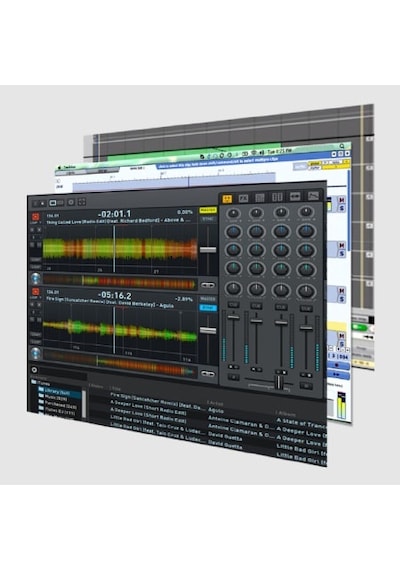Click the blue disc icon of the top deck
This screenshot has height=570, width=400.
tap(36, 278)
